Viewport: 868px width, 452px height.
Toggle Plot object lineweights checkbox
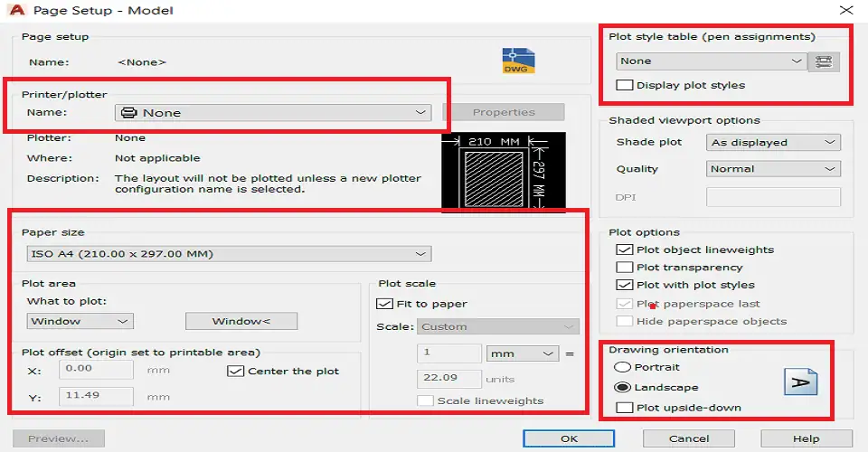coord(625,250)
